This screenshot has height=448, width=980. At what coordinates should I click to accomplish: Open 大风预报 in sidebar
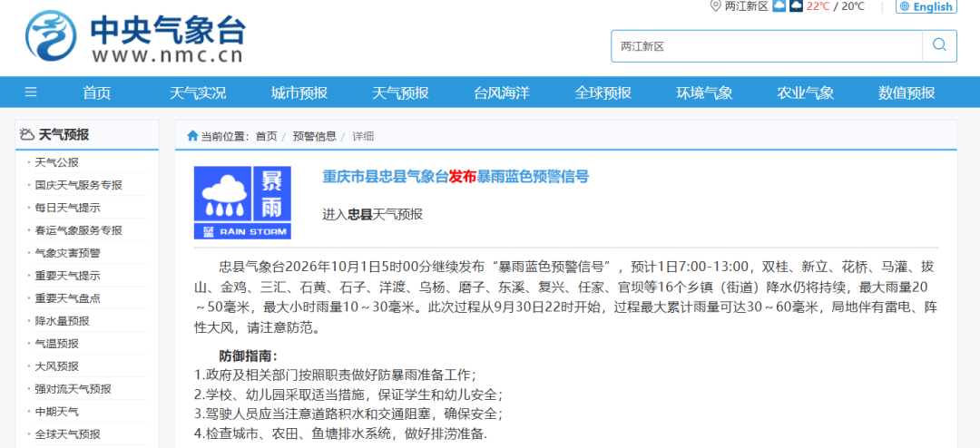click(57, 366)
